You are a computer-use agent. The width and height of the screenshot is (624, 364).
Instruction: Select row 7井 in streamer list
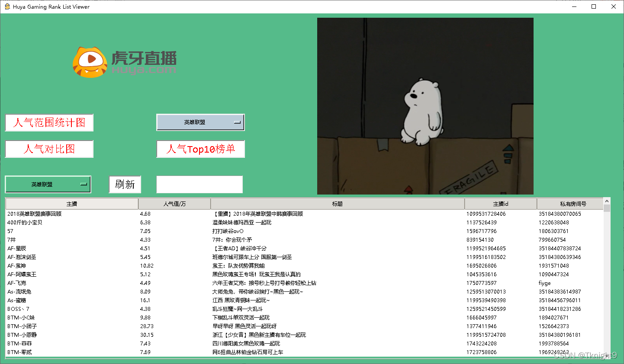click(304, 239)
